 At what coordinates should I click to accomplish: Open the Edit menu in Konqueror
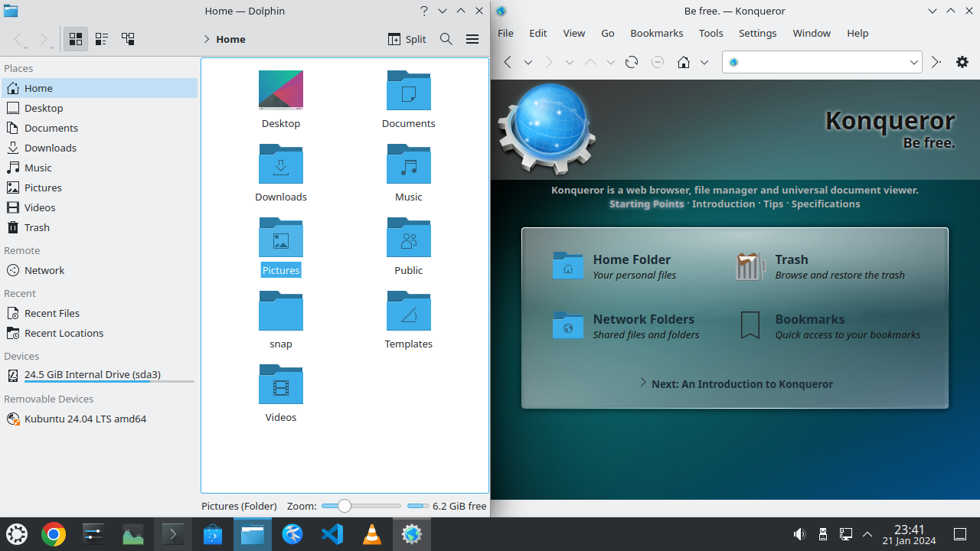pos(538,33)
